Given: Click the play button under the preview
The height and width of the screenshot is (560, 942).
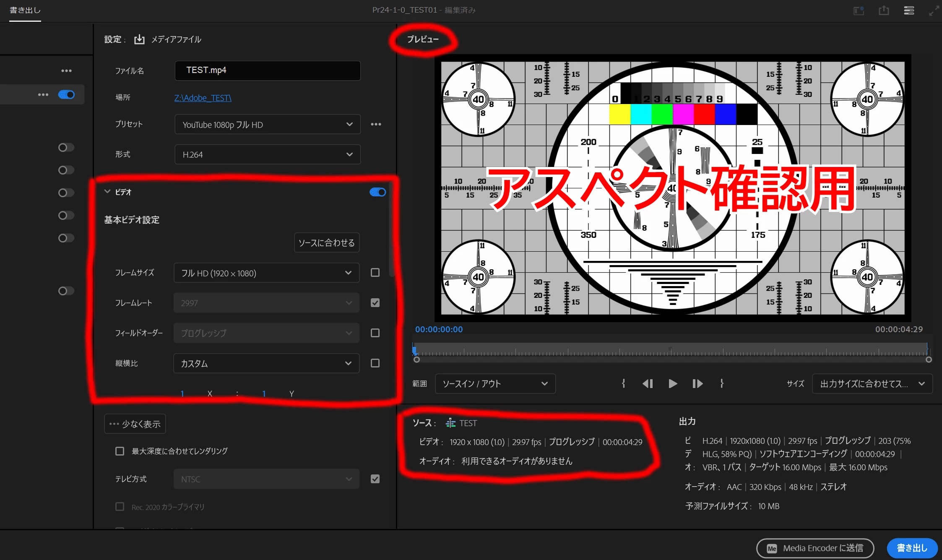Looking at the screenshot, I should (x=672, y=383).
